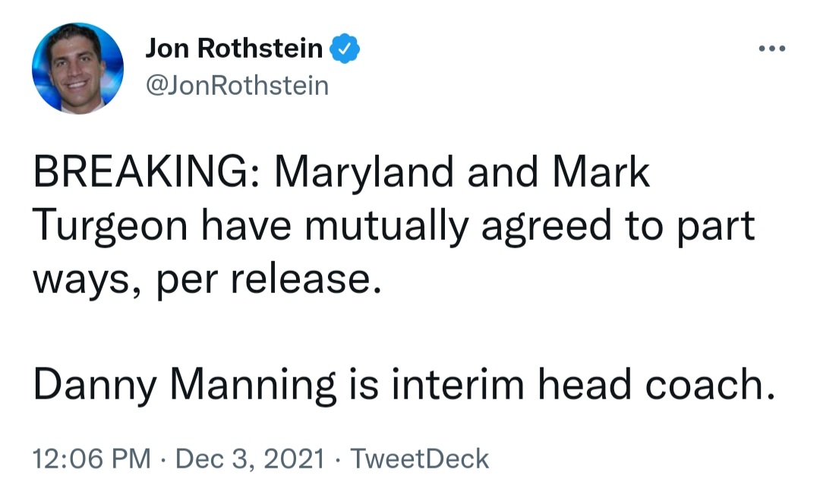Click the word Turgeon in the tweet

point(110,226)
